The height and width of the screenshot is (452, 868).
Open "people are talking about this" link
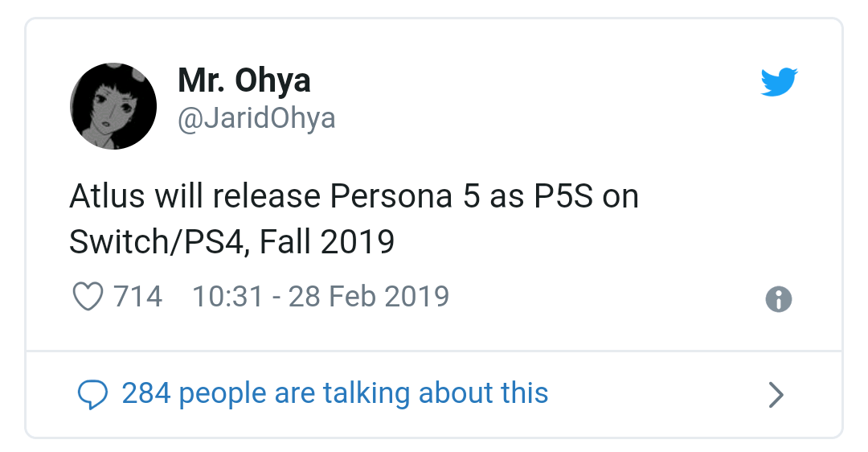click(363, 393)
